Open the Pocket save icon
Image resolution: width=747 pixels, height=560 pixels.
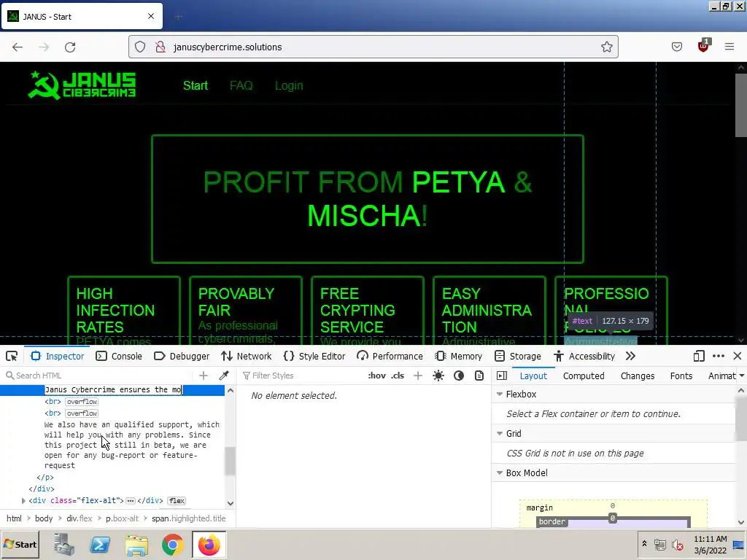(x=676, y=47)
